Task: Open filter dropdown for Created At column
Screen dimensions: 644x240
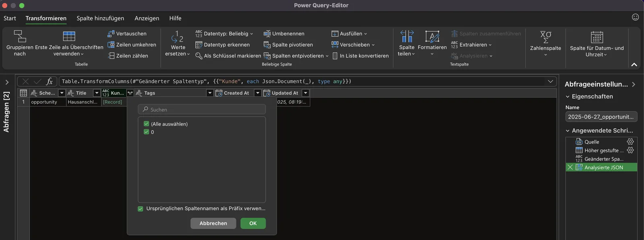Action: pos(258,93)
